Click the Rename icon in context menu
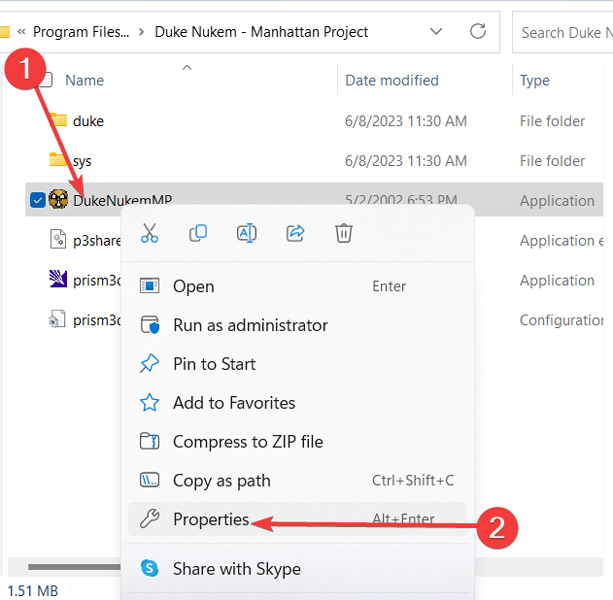The width and height of the screenshot is (613, 600). coord(247,233)
